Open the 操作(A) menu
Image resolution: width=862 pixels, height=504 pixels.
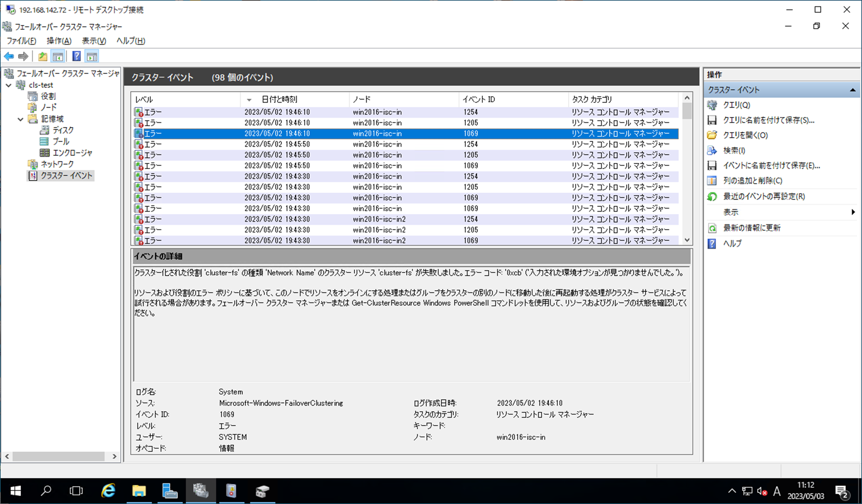[59, 41]
